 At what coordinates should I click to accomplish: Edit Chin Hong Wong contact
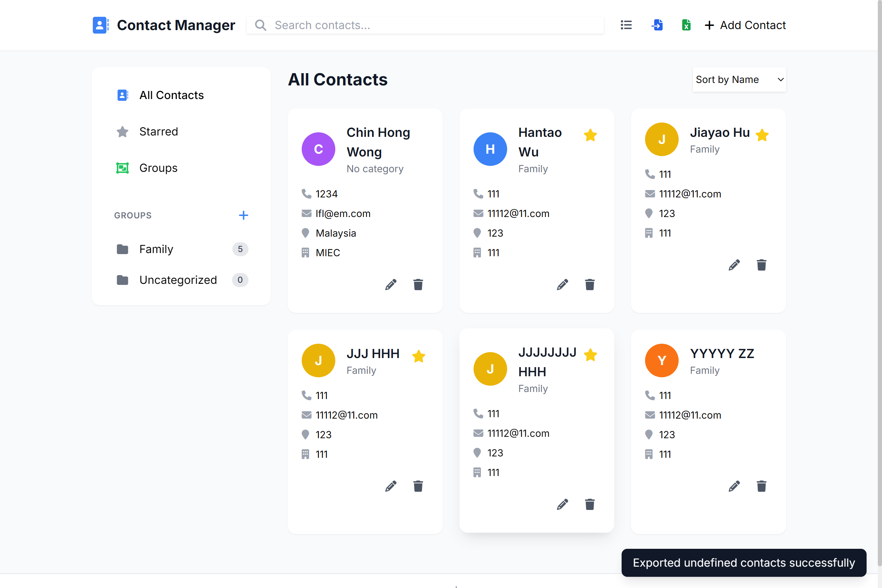tap(391, 285)
